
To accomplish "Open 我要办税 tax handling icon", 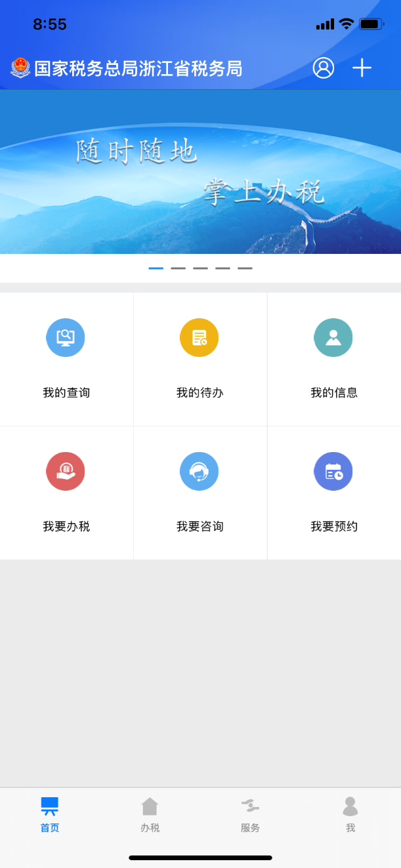I will point(66,472).
